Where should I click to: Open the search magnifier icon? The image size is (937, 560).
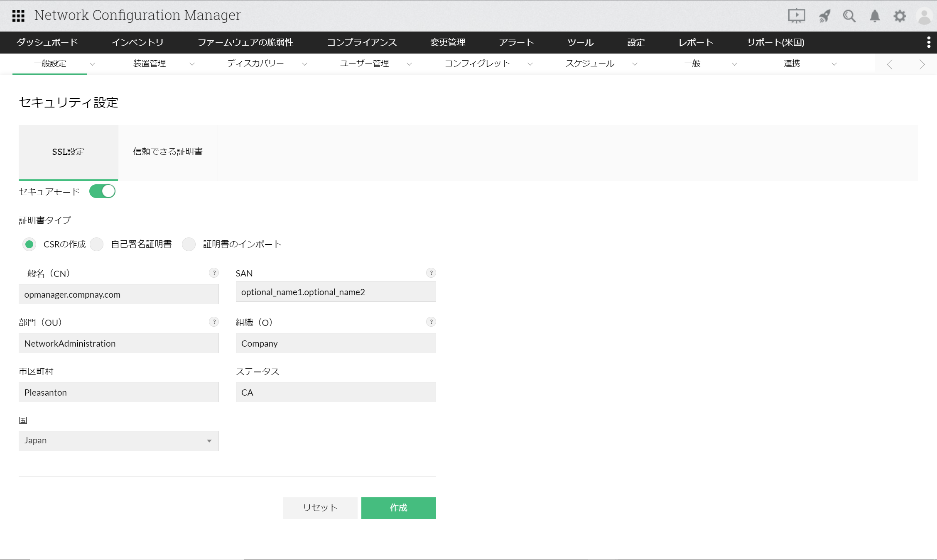coord(849,16)
